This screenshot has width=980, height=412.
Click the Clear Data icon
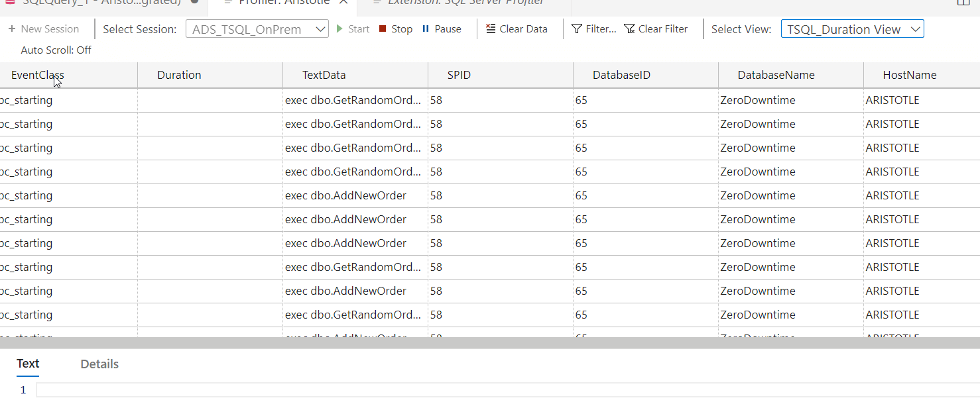point(491,29)
